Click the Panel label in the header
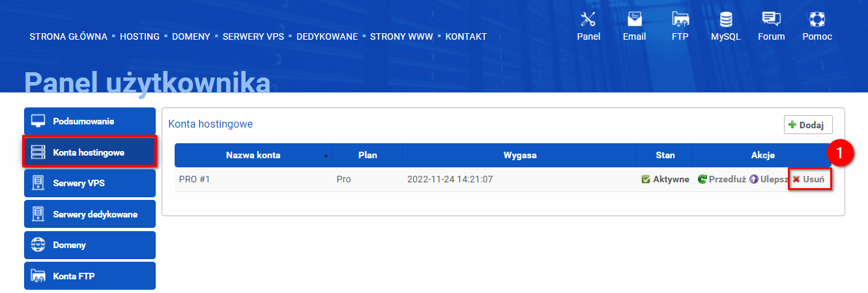 [588, 36]
